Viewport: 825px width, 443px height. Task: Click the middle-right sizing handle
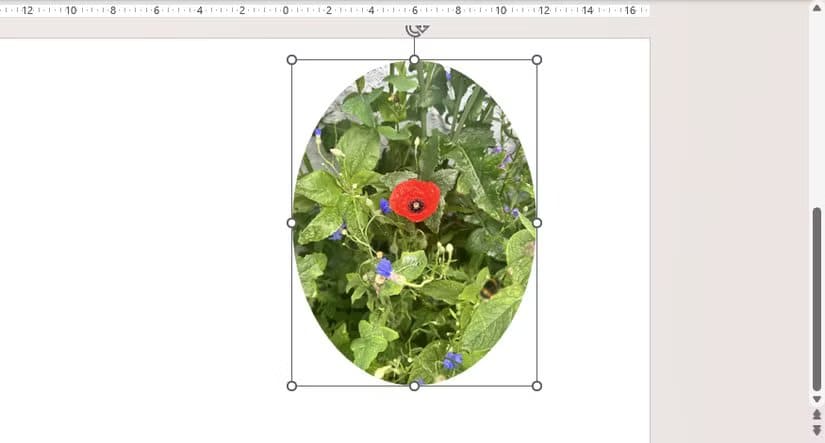click(537, 223)
